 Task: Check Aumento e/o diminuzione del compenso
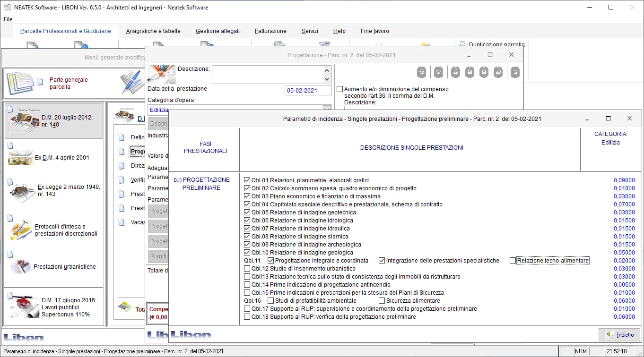coord(339,89)
